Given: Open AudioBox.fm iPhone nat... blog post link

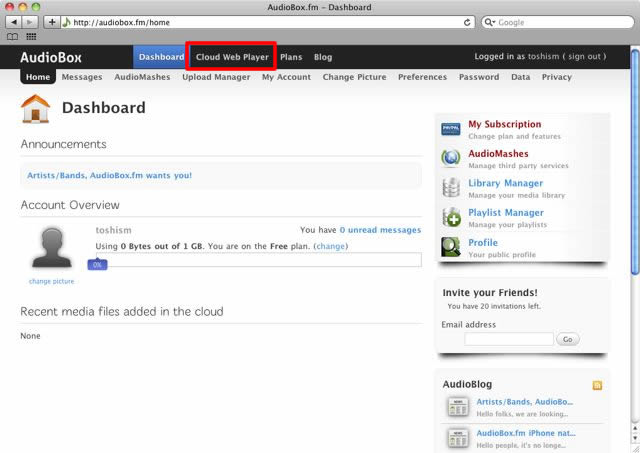Looking at the screenshot, I should click(x=526, y=433).
